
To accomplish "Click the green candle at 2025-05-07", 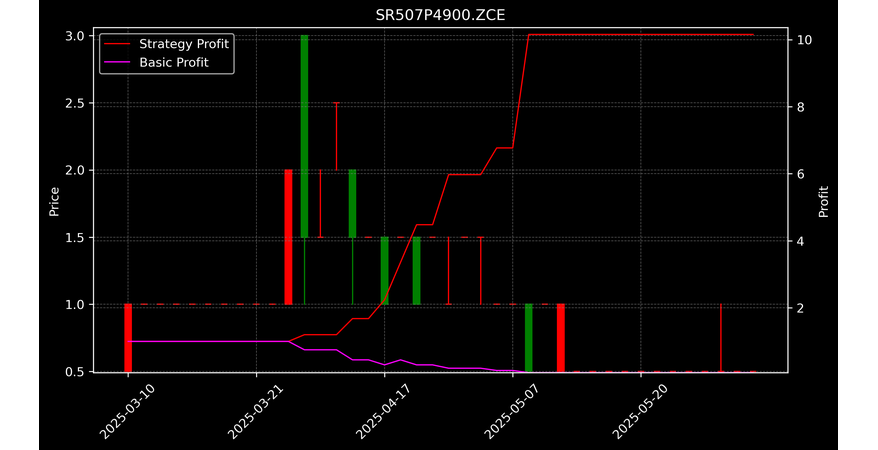I will coord(529,338).
